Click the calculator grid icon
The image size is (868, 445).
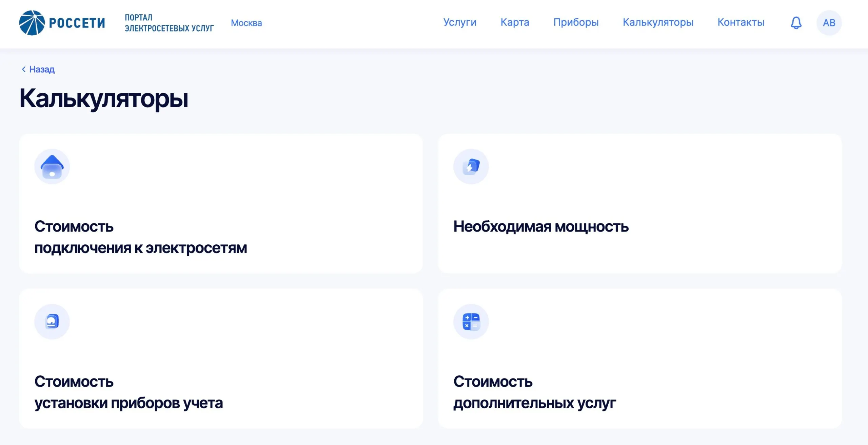pyautogui.click(x=471, y=321)
